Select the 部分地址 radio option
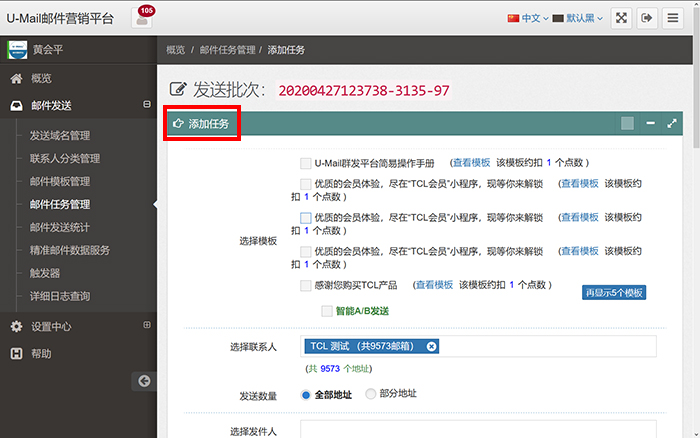The width and height of the screenshot is (700, 438). click(372, 394)
